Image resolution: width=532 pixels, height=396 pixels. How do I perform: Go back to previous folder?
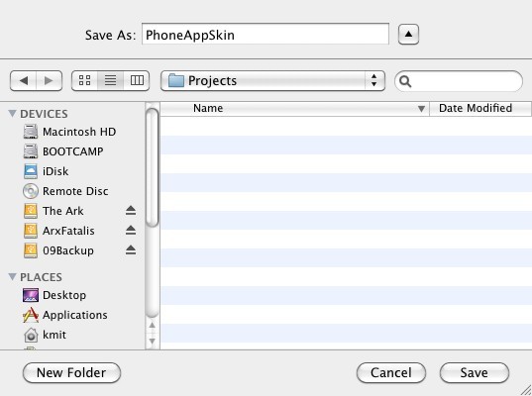(x=23, y=81)
